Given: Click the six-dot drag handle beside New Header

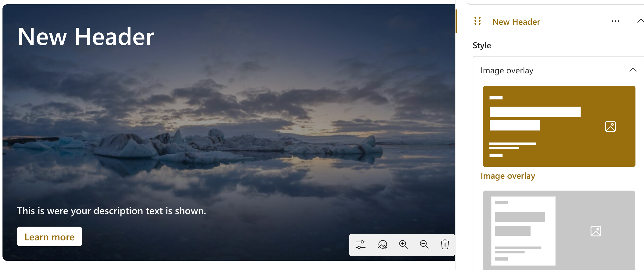Looking at the screenshot, I should tap(478, 21).
